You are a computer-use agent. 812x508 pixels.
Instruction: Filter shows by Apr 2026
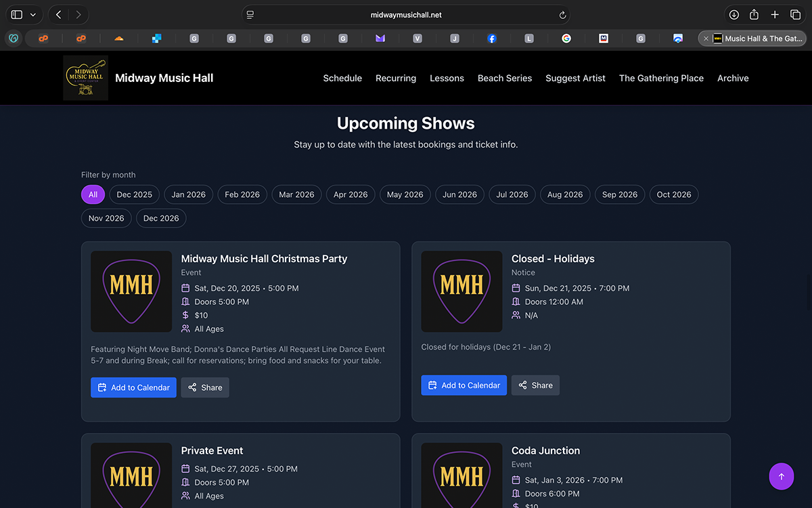tap(351, 194)
